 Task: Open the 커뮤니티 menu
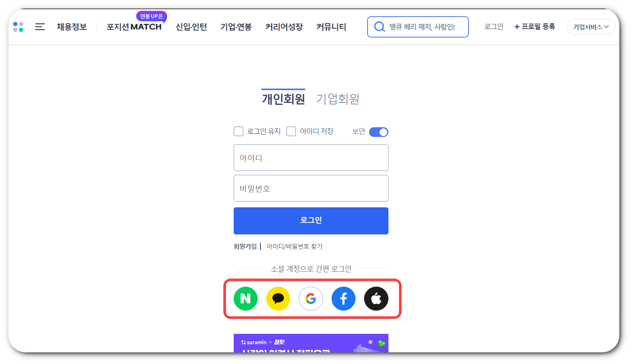pos(331,27)
